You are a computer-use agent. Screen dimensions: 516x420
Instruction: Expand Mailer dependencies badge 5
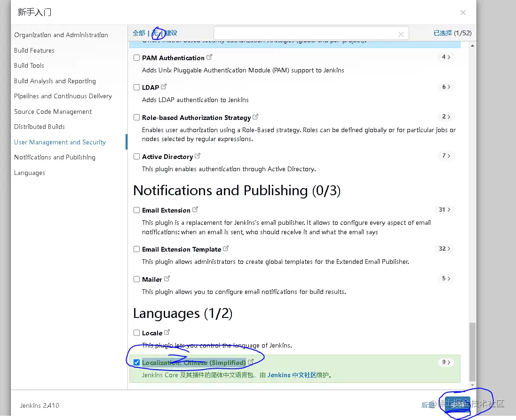click(x=446, y=278)
